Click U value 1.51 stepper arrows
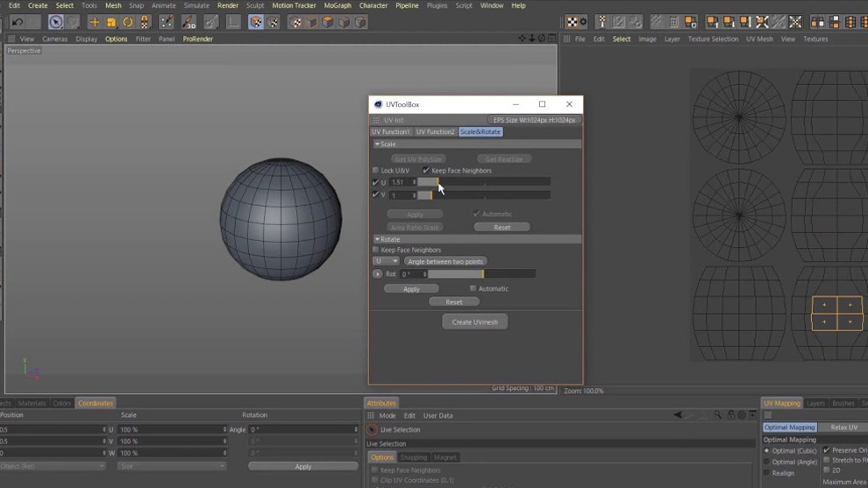The height and width of the screenshot is (488, 868). [x=414, y=182]
